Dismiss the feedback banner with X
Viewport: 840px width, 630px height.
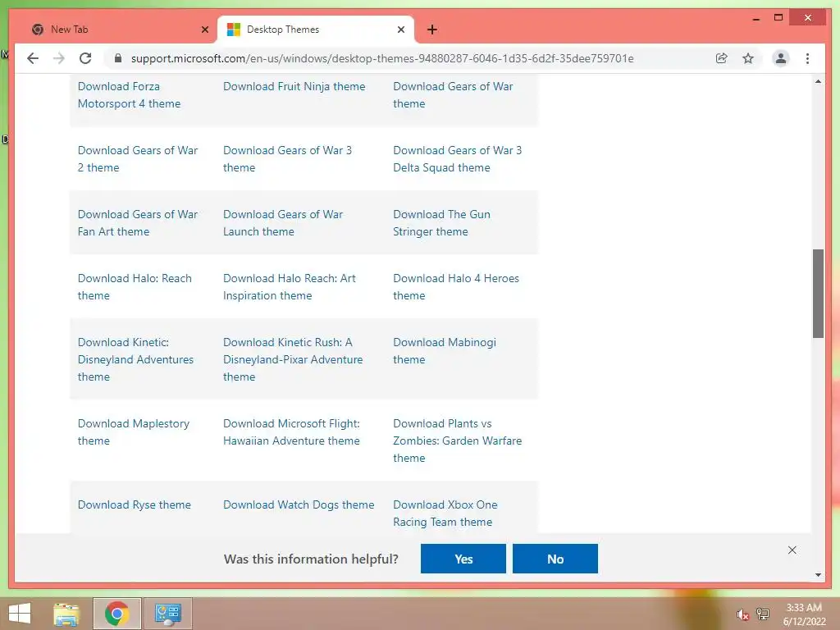click(x=792, y=550)
